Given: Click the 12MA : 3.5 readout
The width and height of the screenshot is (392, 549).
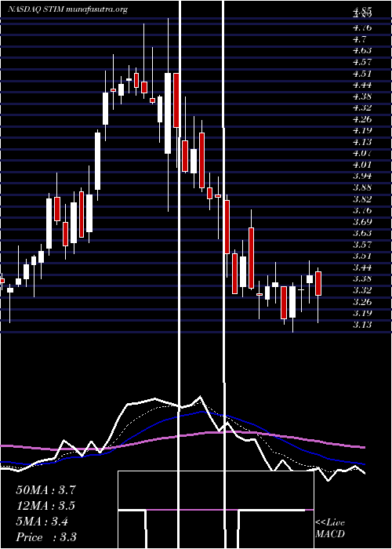Looking at the screenshot, I should coord(45,506).
